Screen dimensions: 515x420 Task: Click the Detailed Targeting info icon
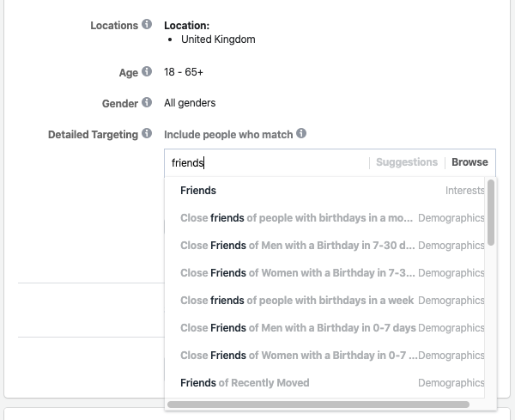tap(148, 135)
